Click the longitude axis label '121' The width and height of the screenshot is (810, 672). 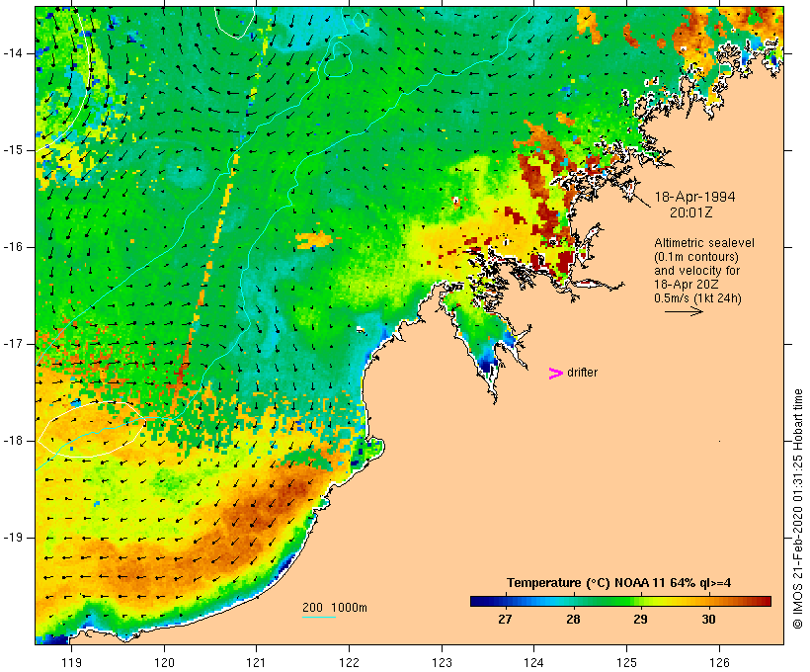point(256,662)
